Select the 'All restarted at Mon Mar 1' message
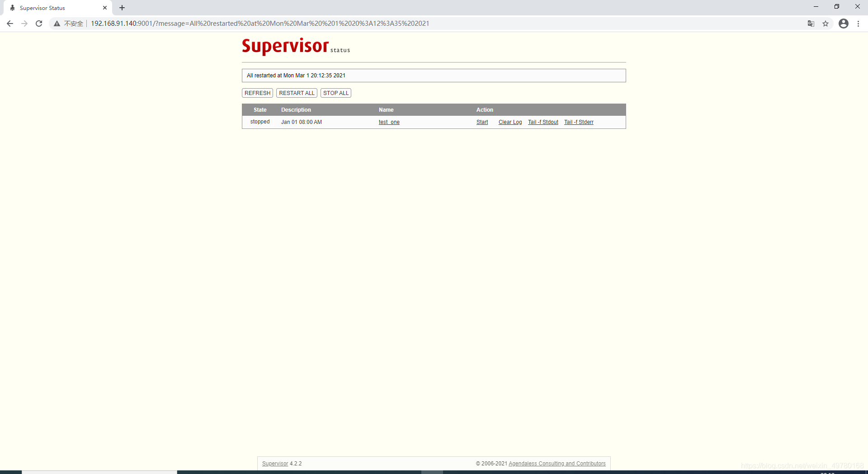This screenshot has height=474, width=868. pyautogui.click(x=296, y=76)
